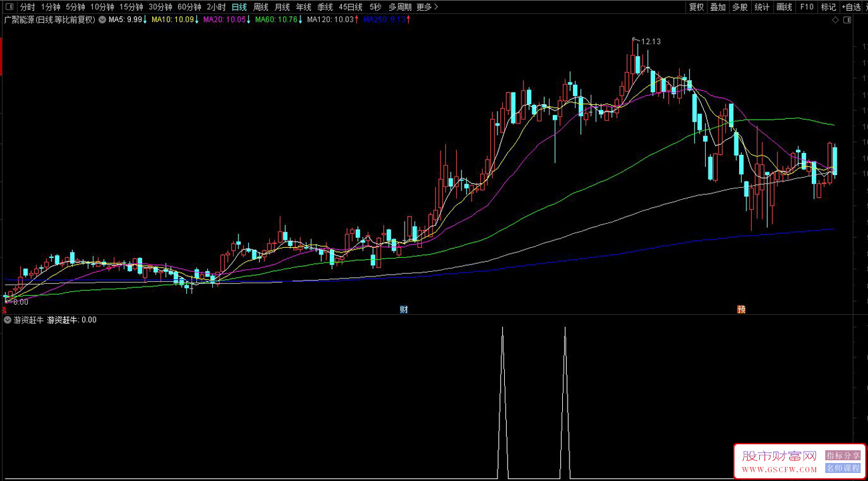Click the orange 预 forecast marker

tap(741, 309)
